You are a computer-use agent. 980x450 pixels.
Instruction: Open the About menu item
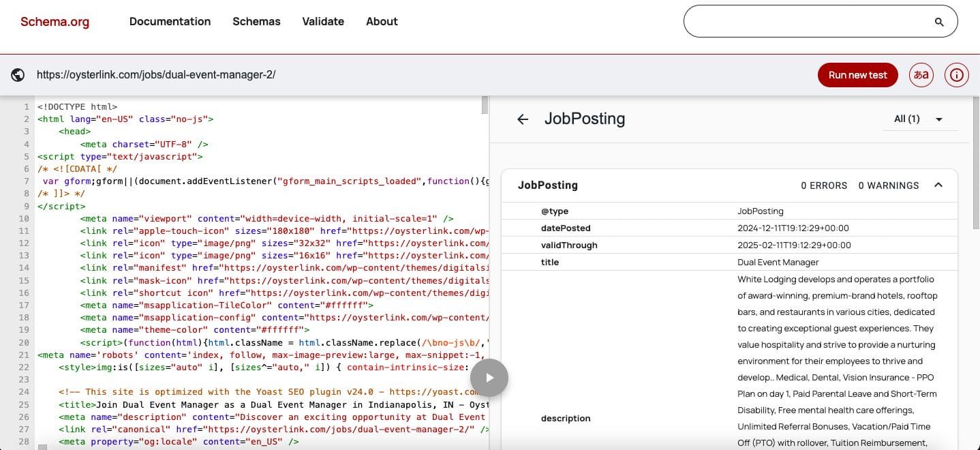coord(382,22)
